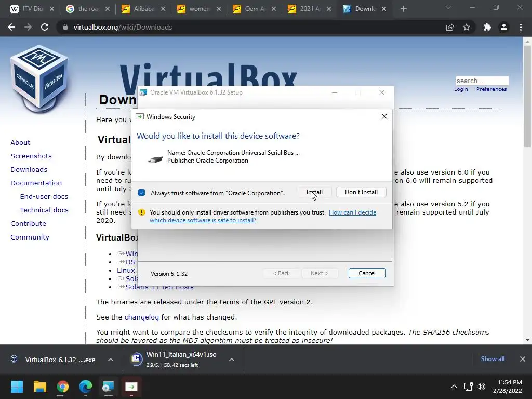Click the USB device icon in dialog

(155, 159)
